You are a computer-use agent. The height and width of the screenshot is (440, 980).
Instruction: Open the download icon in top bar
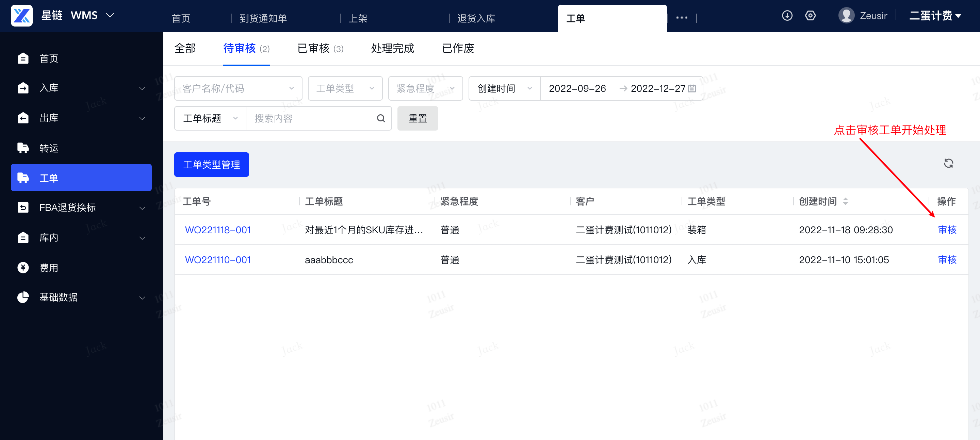[787, 16]
